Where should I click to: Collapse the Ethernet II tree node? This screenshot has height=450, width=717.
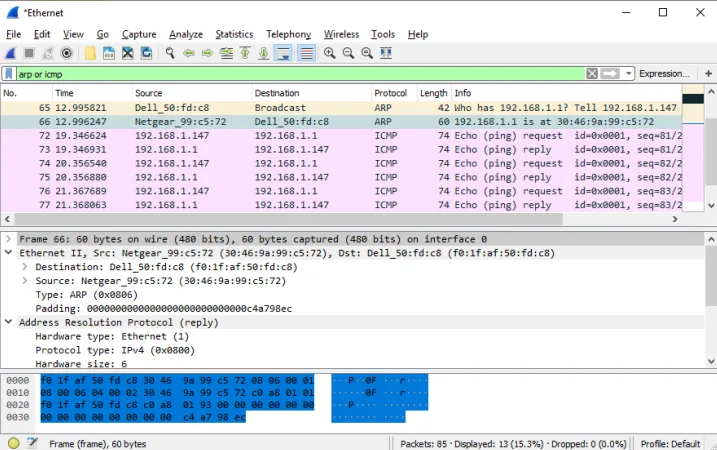click(x=8, y=252)
